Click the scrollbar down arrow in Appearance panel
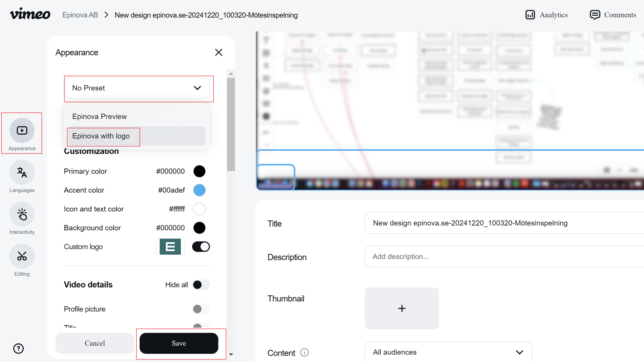Screen dimensions: 644x362 coord(231,354)
